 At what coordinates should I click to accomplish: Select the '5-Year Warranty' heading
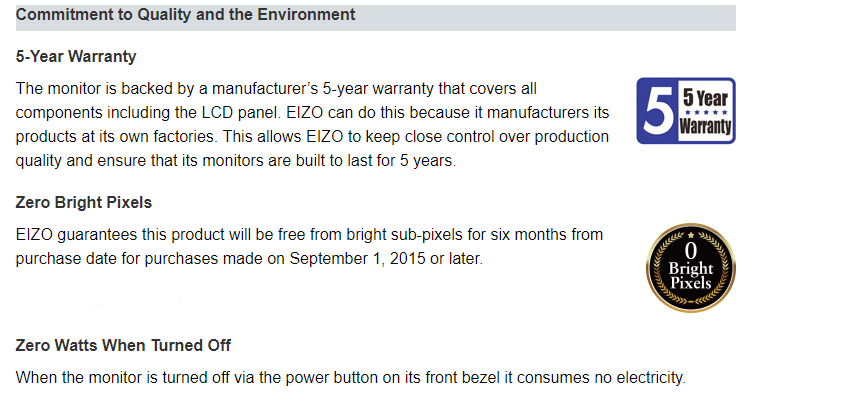tap(76, 56)
